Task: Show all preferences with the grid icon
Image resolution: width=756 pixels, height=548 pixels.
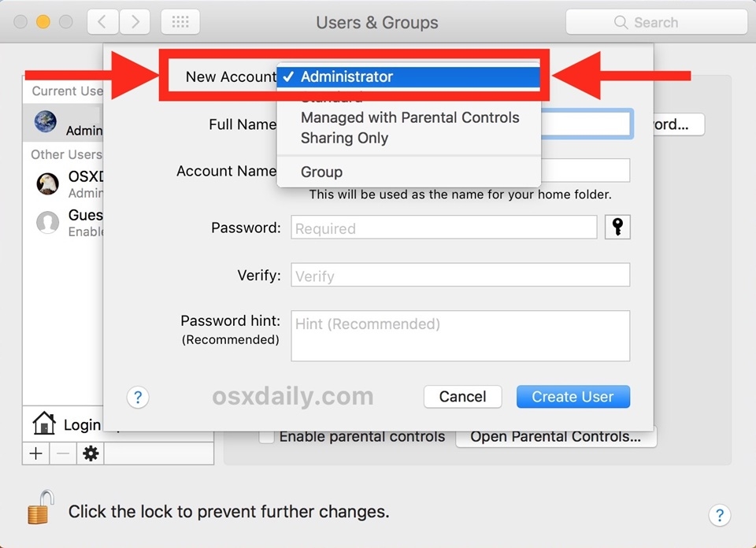Action: pos(180,22)
